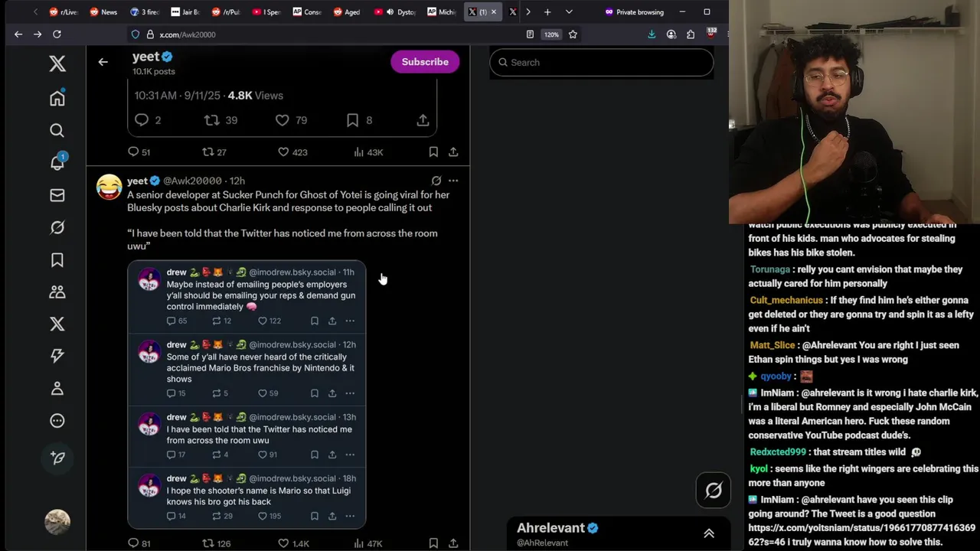Bookmark the upper tweet (43K views)
The width and height of the screenshot is (980, 551).
point(433,152)
